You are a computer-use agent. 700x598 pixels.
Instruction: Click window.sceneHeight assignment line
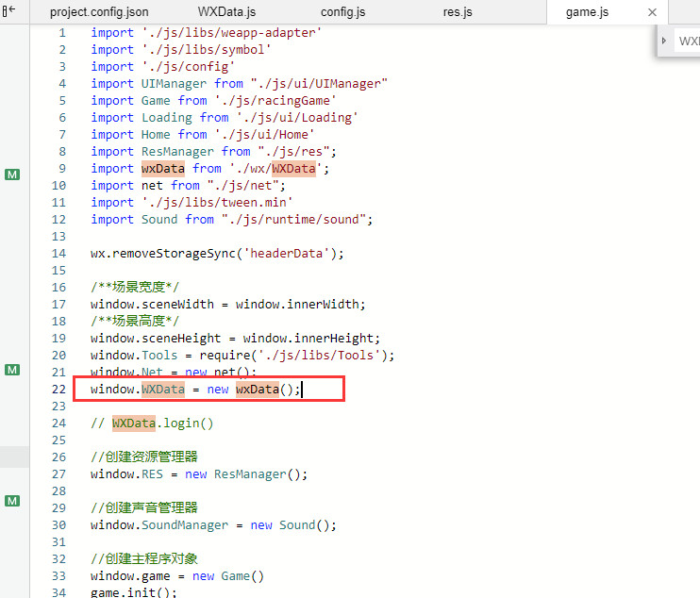(235, 338)
